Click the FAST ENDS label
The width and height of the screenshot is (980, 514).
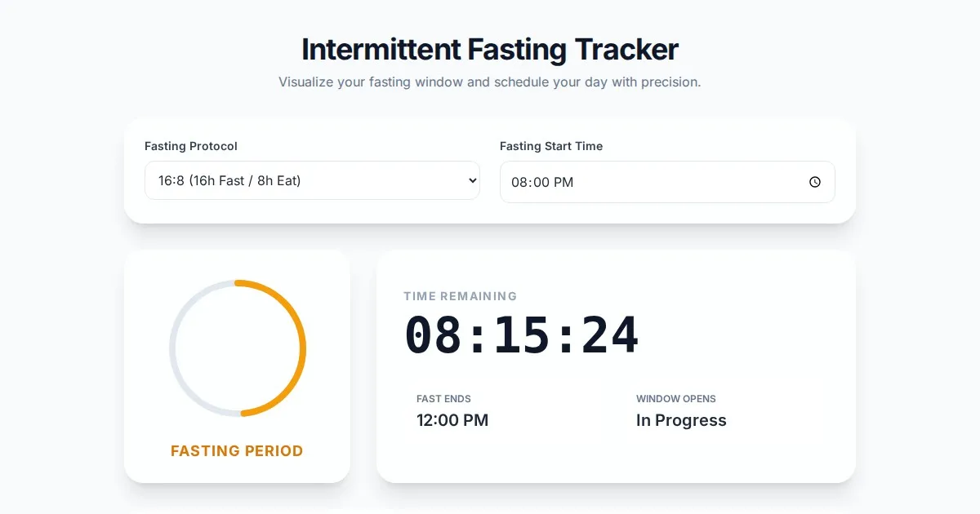click(443, 399)
